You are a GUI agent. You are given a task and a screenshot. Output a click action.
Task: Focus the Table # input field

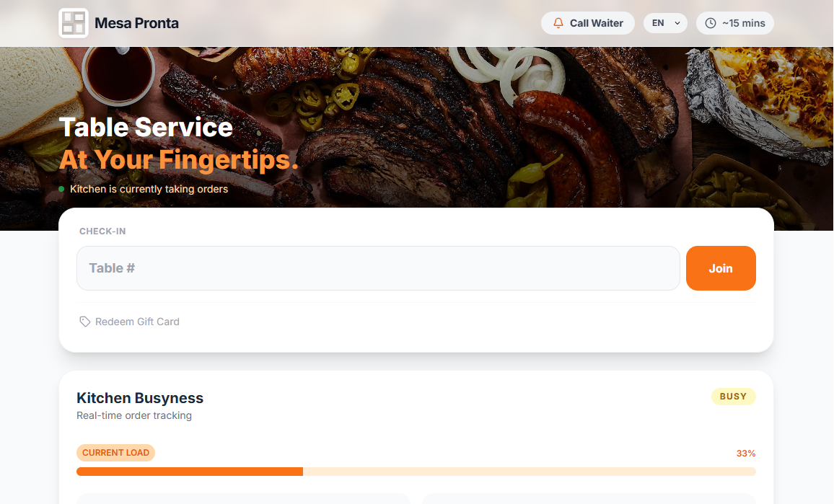[x=378, y=268]
